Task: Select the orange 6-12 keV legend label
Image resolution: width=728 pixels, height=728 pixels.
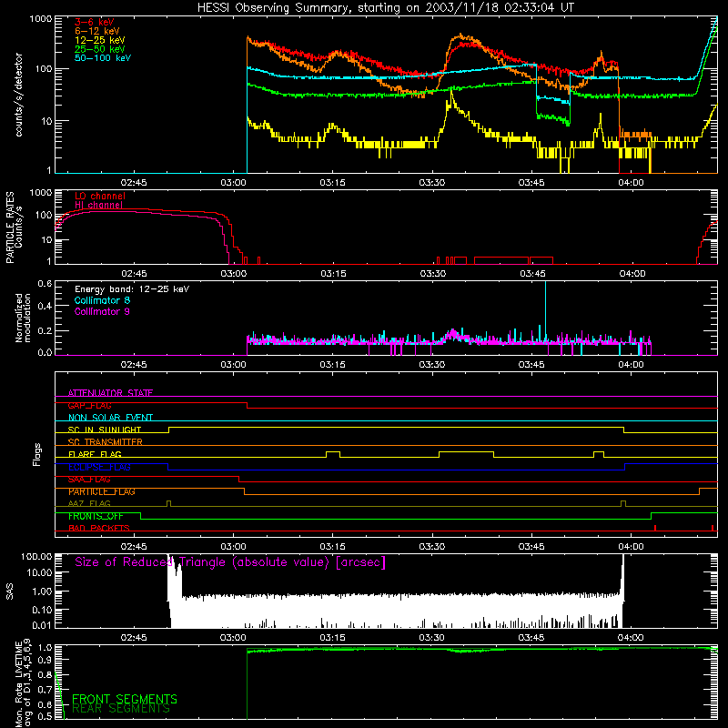Action: 97,31
